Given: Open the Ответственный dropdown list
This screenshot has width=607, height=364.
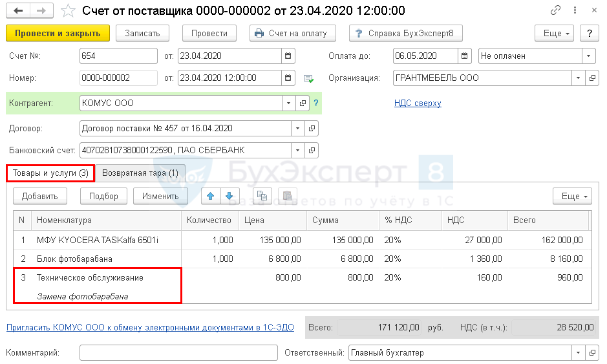Looking at the screenshot, I should click(577, 353).
